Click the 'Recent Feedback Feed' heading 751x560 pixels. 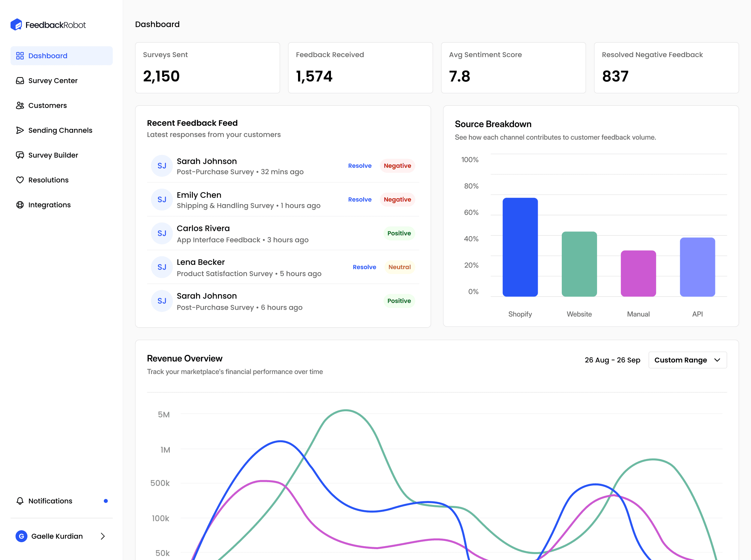pyautogui.click(x=192, y=123)
